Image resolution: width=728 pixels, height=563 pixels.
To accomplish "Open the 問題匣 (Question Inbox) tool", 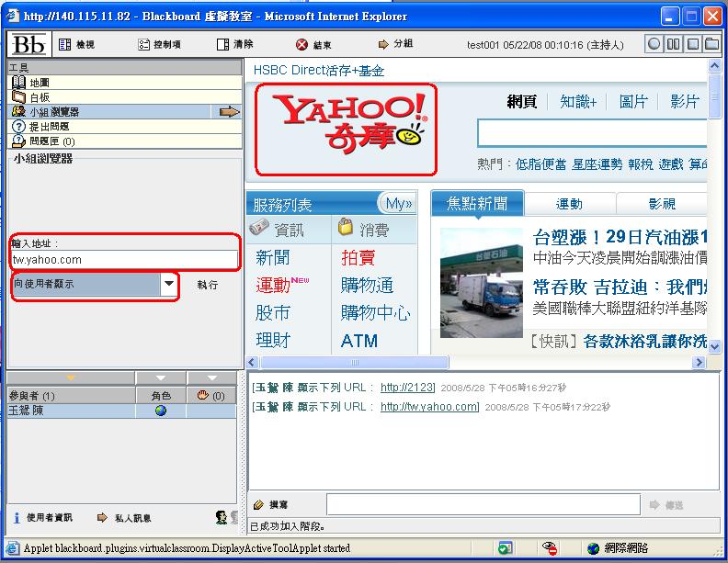I will click(51, 141).
